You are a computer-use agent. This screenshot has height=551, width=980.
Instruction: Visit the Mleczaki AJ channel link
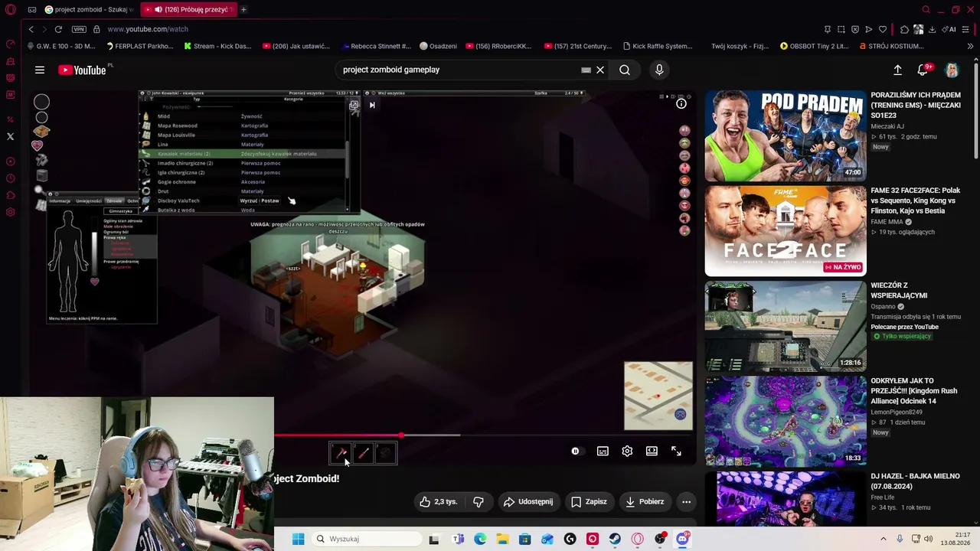coord(887,126)
